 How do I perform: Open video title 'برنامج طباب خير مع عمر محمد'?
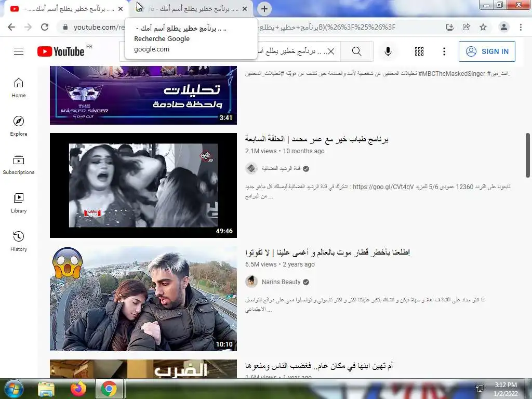click(317, 139)
